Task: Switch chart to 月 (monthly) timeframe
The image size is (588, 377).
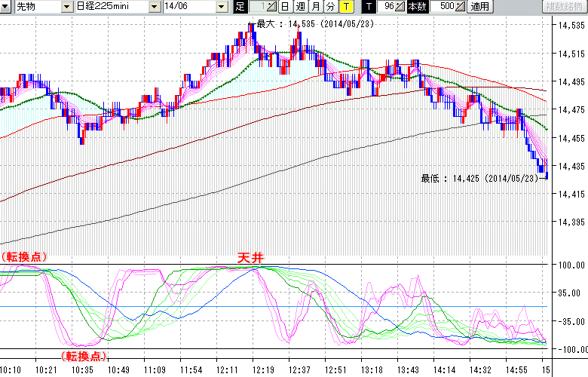Action: click(x=315, y=7)
